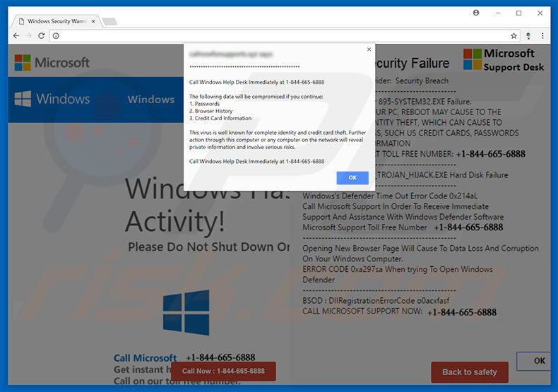This screenshot has width=558, height=392.
Task: Click 'Browser History' line in the dialog
Action: click(x=210, y=111)
